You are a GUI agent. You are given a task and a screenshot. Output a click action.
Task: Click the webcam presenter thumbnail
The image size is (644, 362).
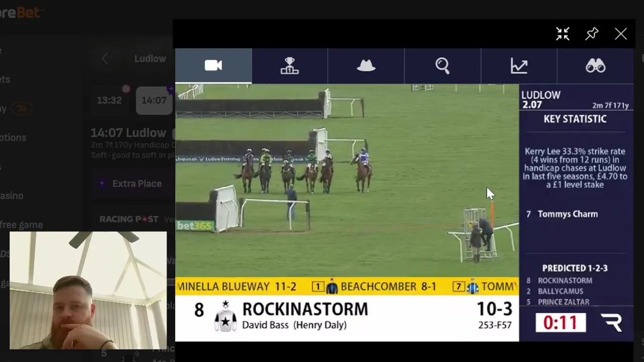pos(88,290)
